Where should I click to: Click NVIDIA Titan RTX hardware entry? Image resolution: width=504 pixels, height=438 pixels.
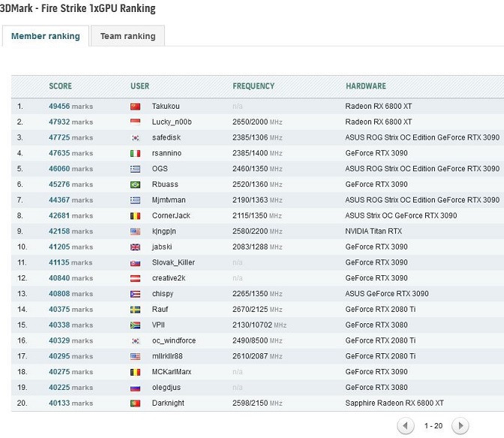point(373,231)
